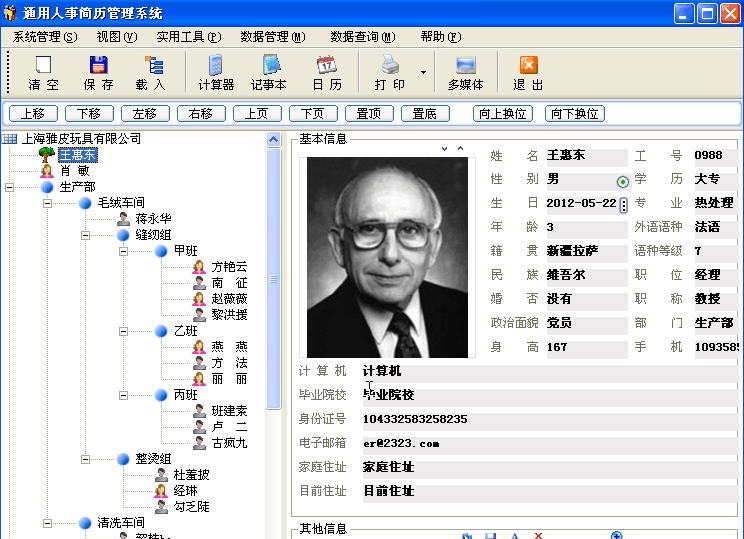Open the birthday date picker button
The image size is (744, 539).
[x=623, y=205]
